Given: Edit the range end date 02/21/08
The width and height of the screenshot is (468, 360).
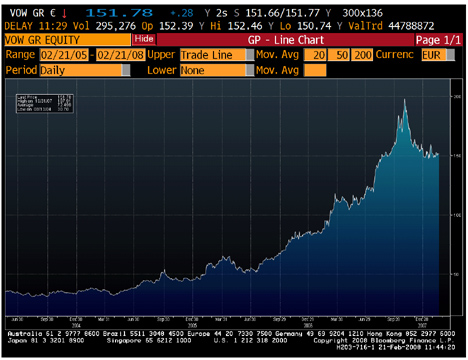Looking at the screenshot, I should coord(120,55).
